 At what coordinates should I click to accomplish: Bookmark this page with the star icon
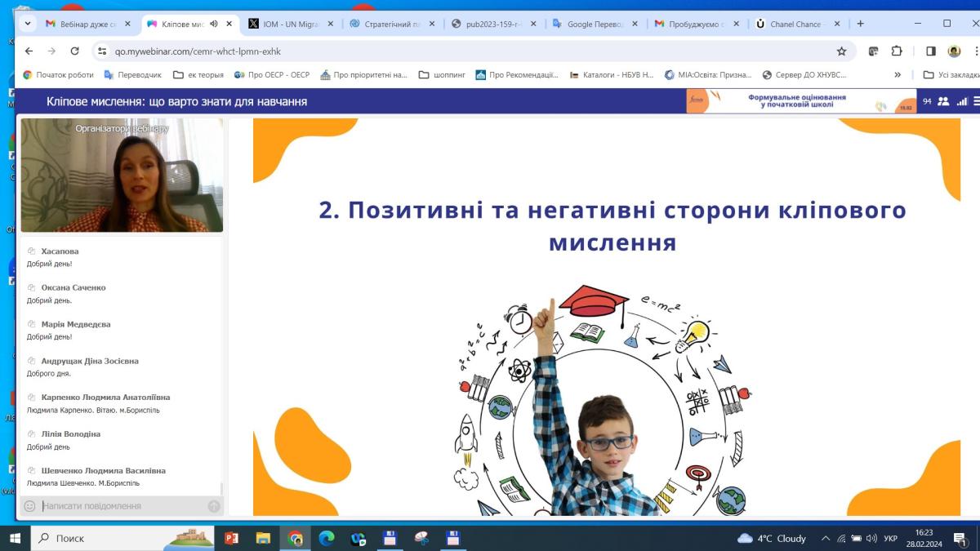click(x=841, y=51)
